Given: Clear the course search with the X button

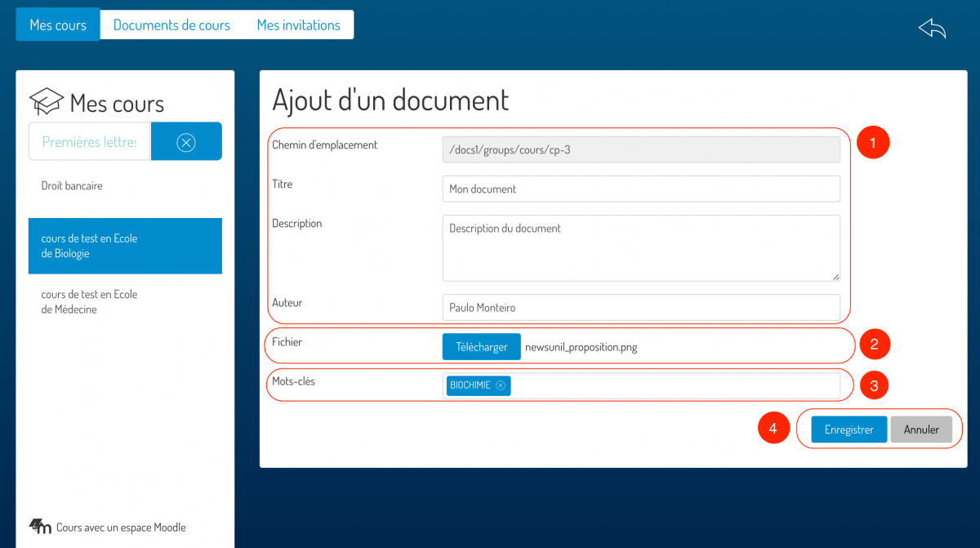Looking at the screenshot, I should click(x=186, y=142).
